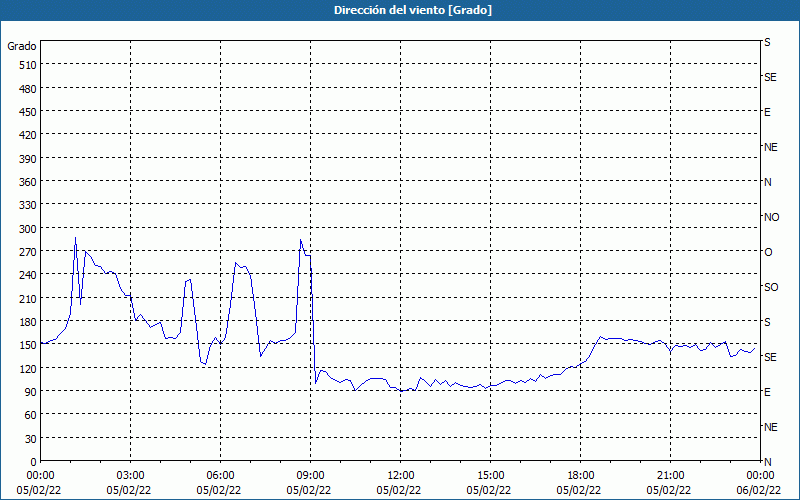Select the "NE" compass label level with 390
Viewport: 800px width, 500px height.
(x=770, y=147)
